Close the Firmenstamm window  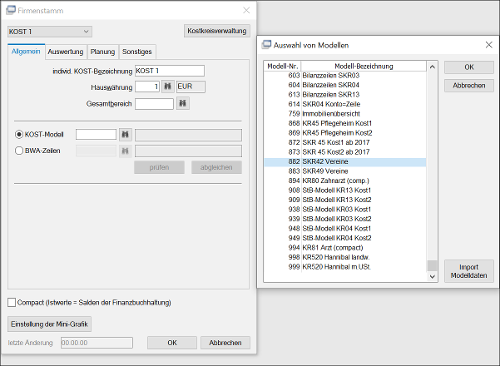[x=246, y=10]
